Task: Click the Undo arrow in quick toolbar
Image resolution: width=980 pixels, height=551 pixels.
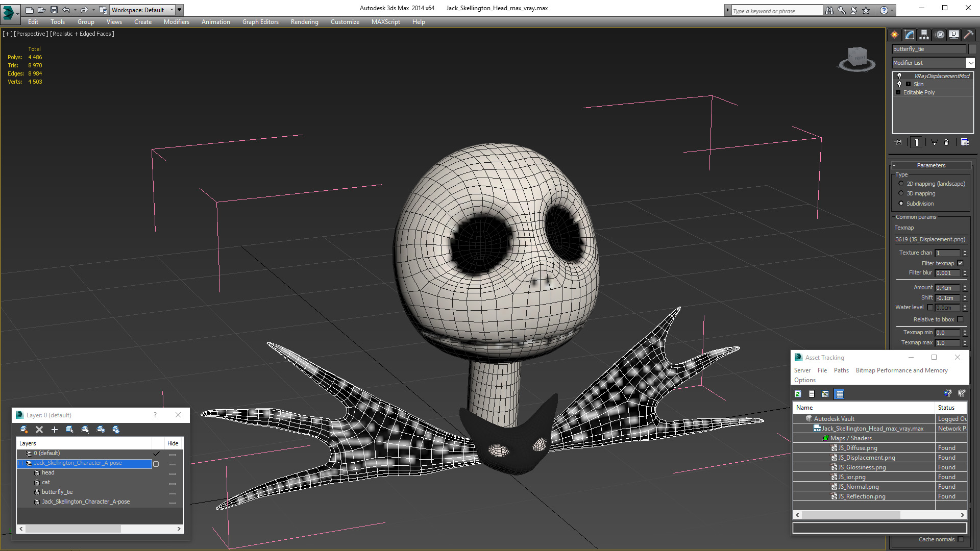Action: 66,10
